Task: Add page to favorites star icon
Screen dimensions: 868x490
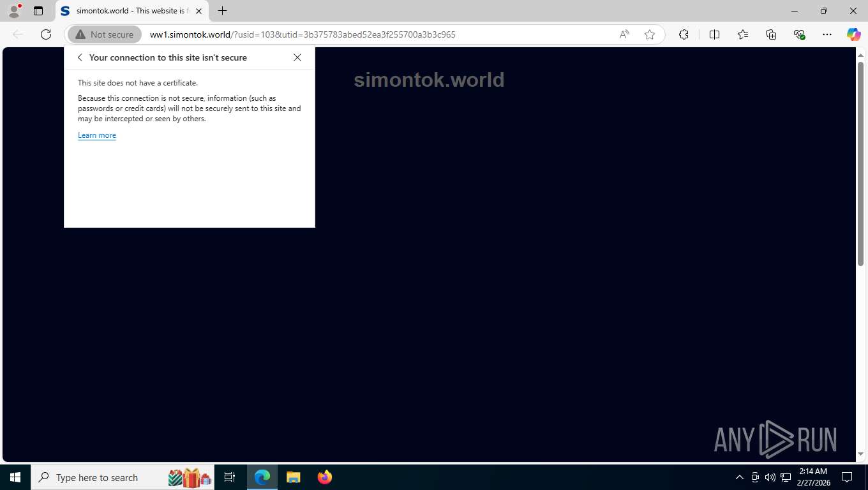Action: tap(650, 34)
